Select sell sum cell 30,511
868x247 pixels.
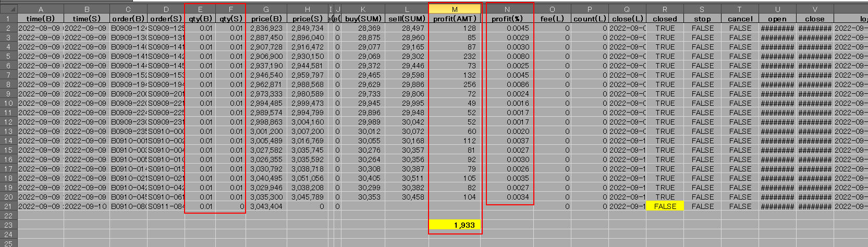tap(407, 178)
